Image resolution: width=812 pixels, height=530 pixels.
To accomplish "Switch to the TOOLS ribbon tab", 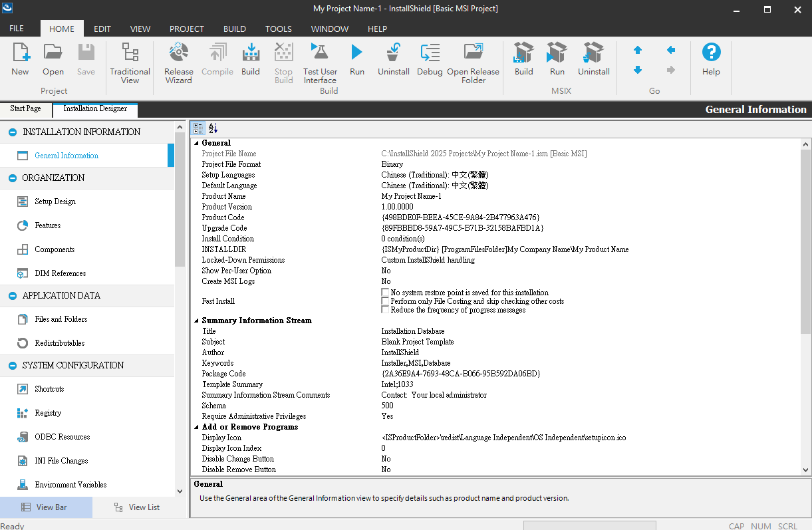I will coord(279,29).
